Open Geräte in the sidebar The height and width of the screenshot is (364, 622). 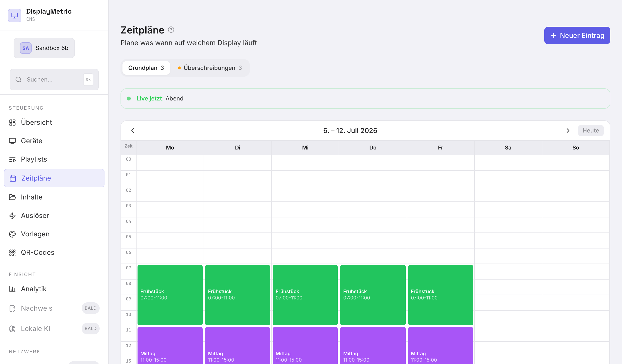54,141
